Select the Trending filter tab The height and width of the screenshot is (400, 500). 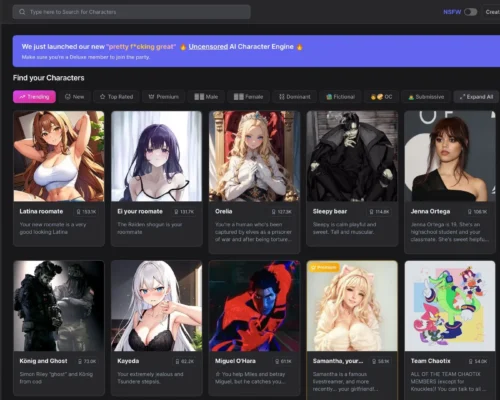(34, 97)
